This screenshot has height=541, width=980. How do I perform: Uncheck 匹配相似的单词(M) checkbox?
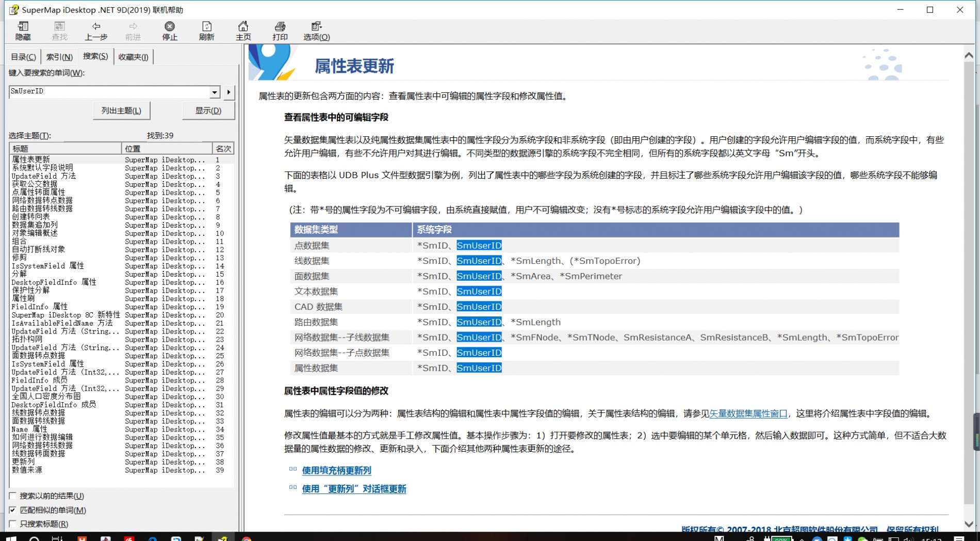(x=13, y=510)
